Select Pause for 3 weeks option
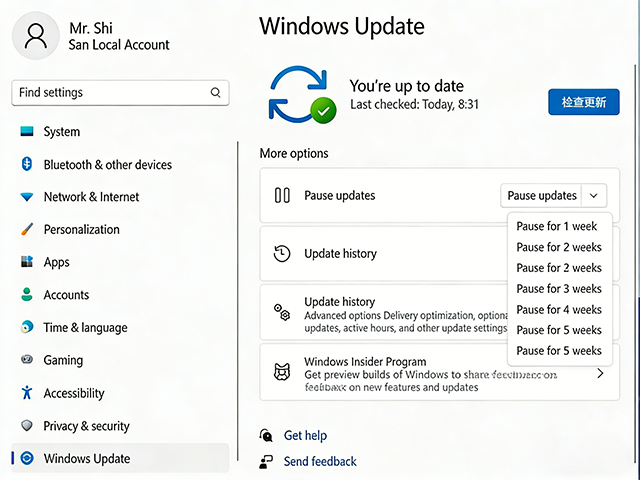 (558, 289)
